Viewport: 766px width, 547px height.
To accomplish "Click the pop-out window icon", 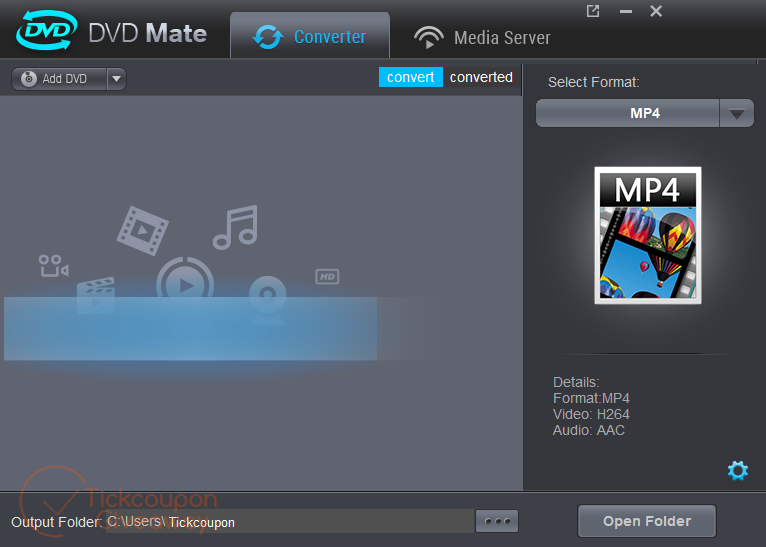I will [593, 11].
